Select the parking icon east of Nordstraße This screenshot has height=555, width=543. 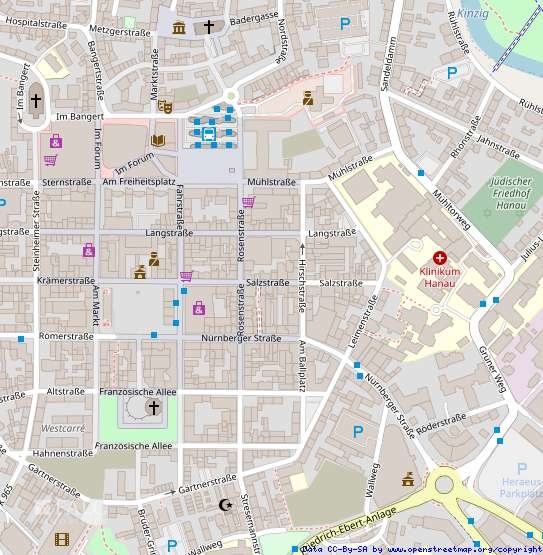[x=345, y=24]
